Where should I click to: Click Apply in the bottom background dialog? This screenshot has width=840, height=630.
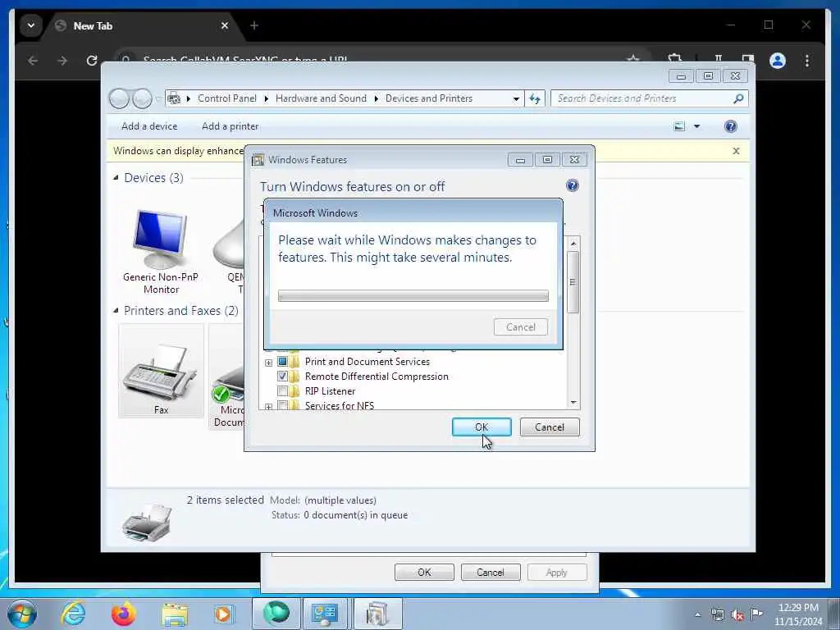[557, 572]
